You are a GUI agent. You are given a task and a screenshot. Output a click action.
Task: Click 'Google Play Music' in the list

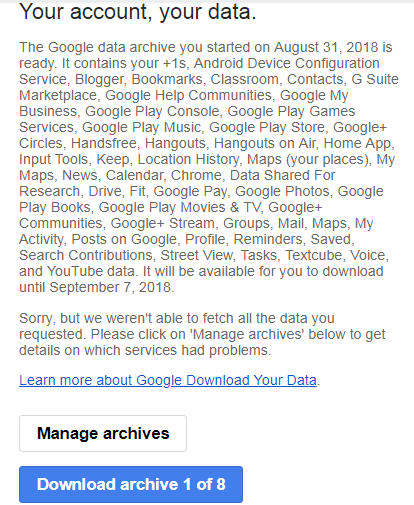tap(141, 127)
